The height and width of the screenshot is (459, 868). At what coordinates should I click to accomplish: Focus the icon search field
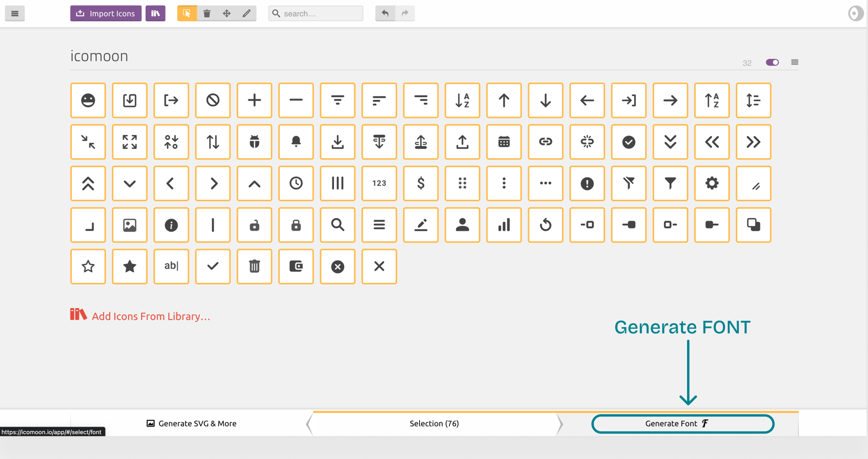click(321, 14)
